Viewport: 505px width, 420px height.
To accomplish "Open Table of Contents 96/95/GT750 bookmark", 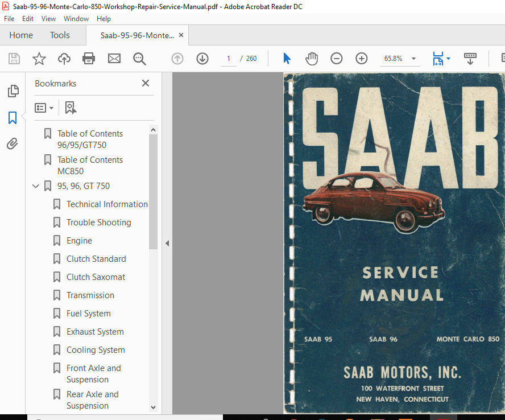I will pos(90,139).
